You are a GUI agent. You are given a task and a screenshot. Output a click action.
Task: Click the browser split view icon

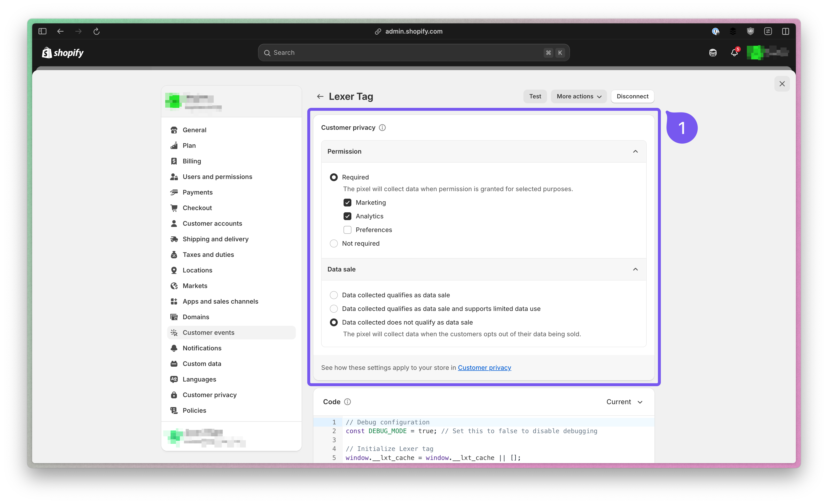click(x=785, y=31)
